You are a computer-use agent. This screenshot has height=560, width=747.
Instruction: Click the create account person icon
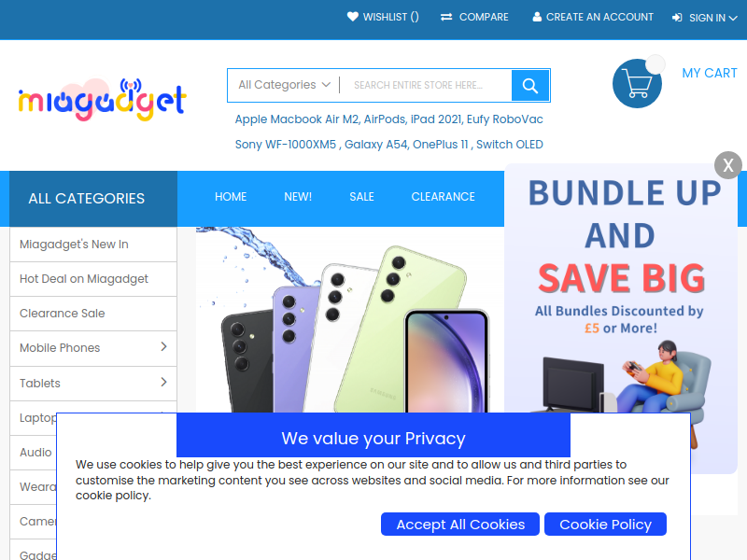click(537, 17)
